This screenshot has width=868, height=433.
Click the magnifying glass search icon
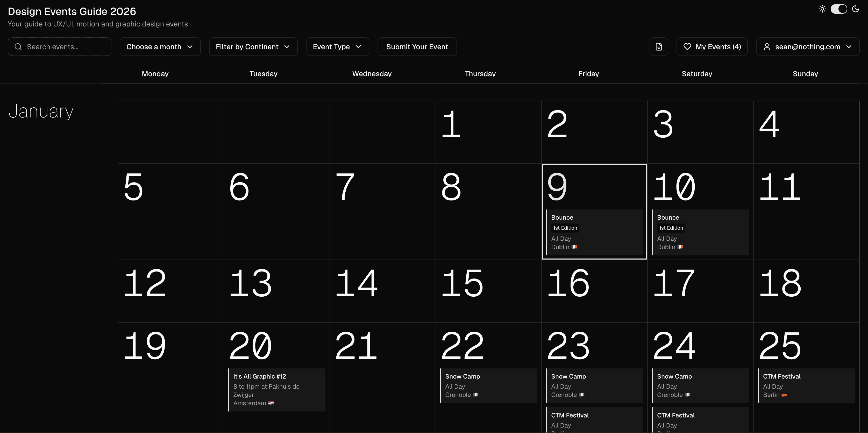(x=19, y=46)
